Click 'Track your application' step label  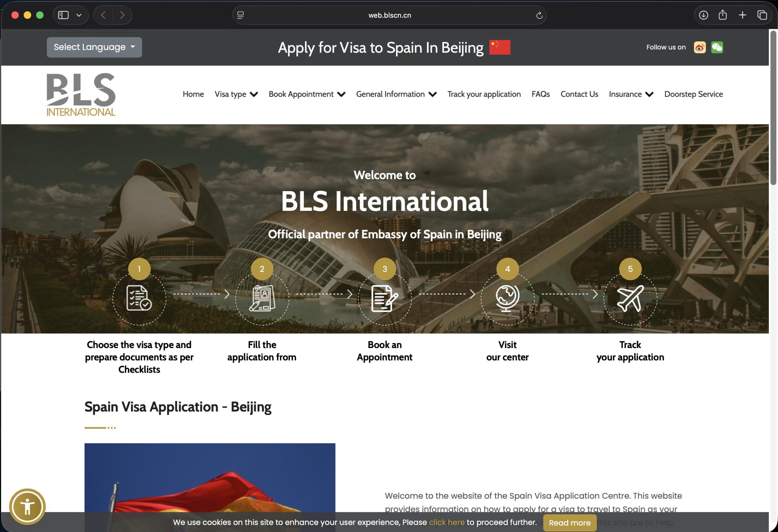[630, 351]
